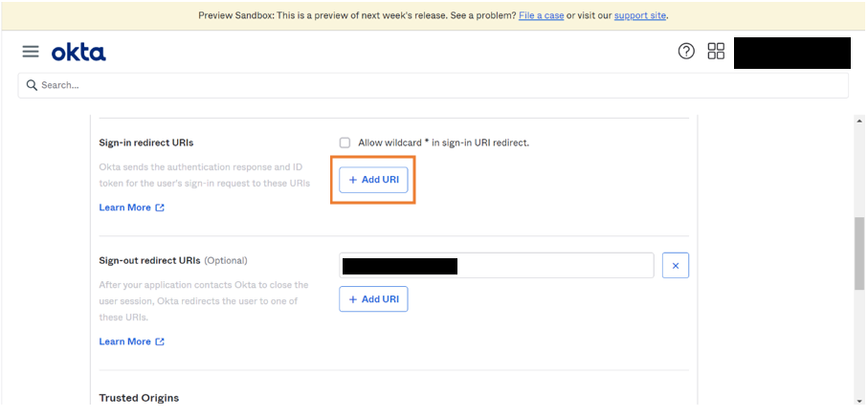The width and height of the screenshot is (868, 417).
Task: Click the sign-out redirect URI text field
Action: click(x=555, y=266)
